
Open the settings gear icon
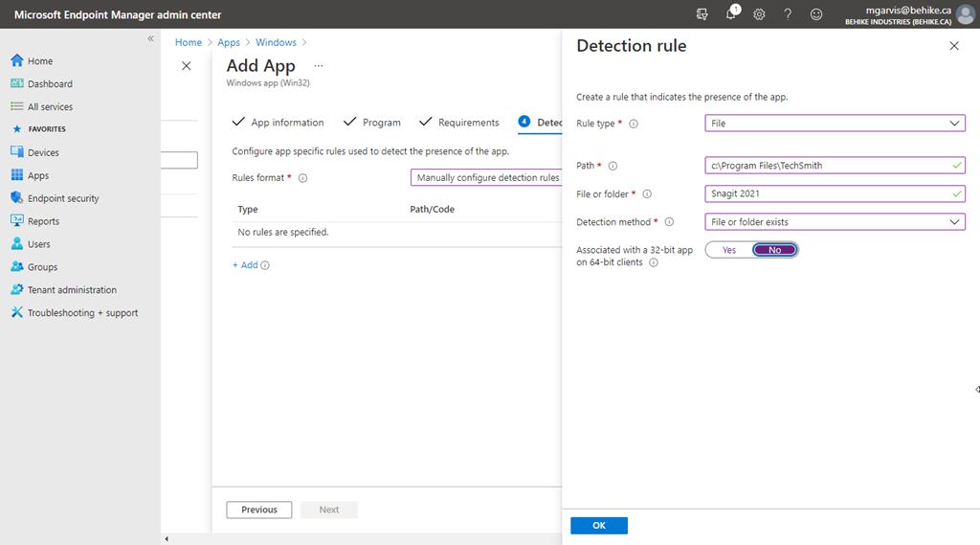click(759, 14)
